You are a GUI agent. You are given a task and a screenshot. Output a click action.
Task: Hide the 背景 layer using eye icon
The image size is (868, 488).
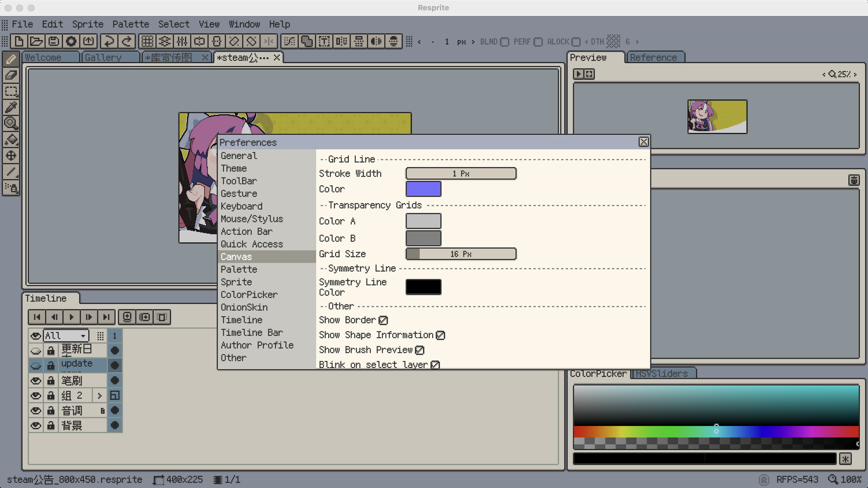tap(36, 426)
